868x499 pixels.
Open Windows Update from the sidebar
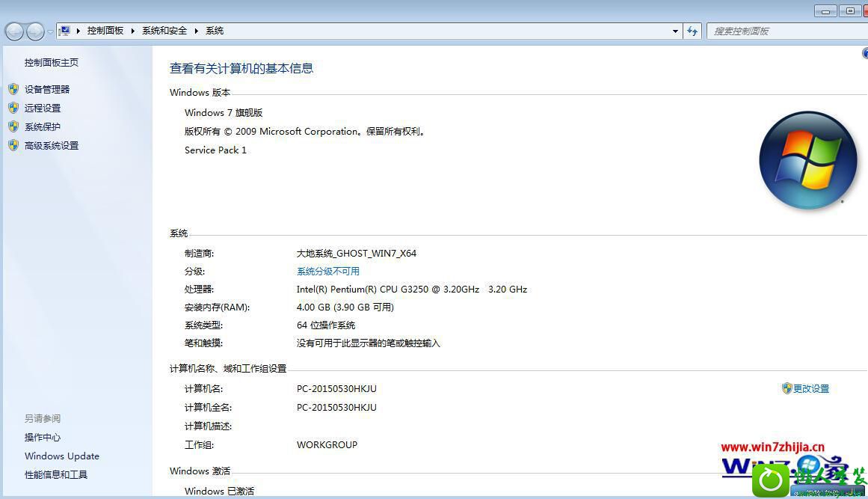pos(62,456)
